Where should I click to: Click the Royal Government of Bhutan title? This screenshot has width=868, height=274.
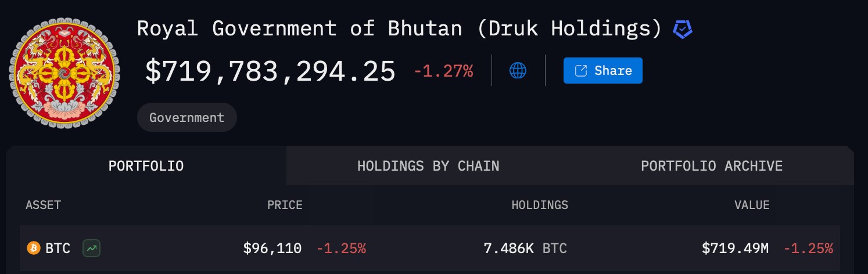click(400, 29)
